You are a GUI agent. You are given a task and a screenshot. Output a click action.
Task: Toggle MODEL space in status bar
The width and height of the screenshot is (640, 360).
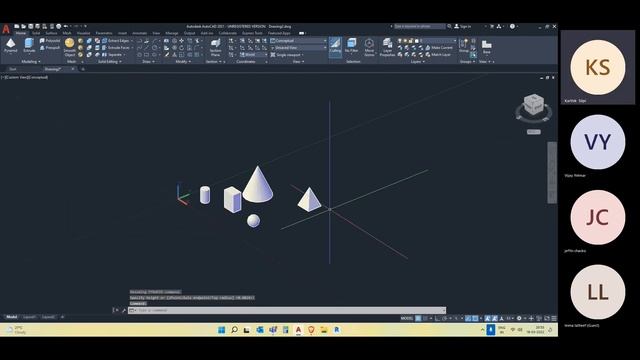click(x=407, y=318)
